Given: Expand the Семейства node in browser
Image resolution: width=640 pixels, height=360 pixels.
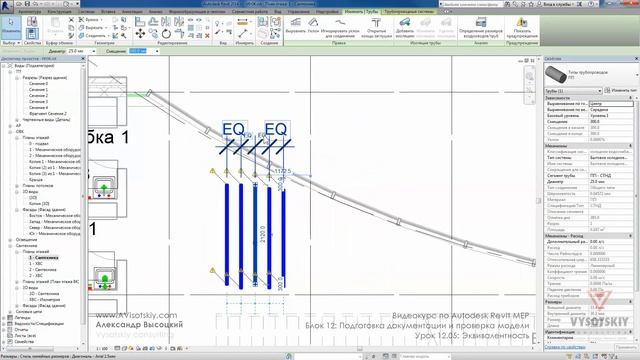Looking at the screenshot, I should click(4, 342).
